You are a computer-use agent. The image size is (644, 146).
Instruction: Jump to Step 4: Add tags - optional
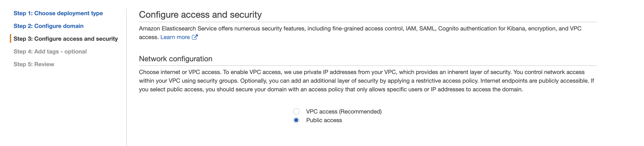pos(50,52)
